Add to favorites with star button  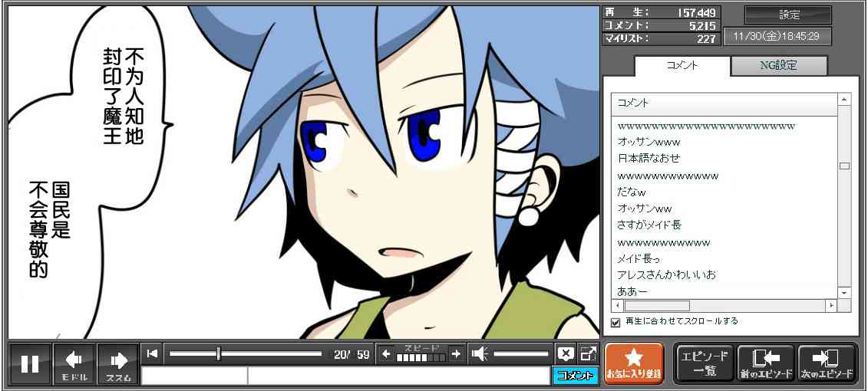(634, 363)
